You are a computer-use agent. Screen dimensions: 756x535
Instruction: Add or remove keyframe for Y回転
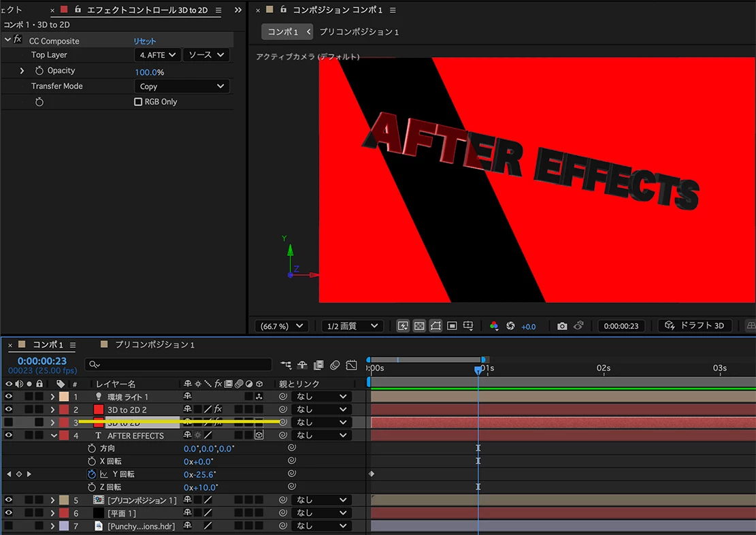pyautogui.click(x=19, y=474)
